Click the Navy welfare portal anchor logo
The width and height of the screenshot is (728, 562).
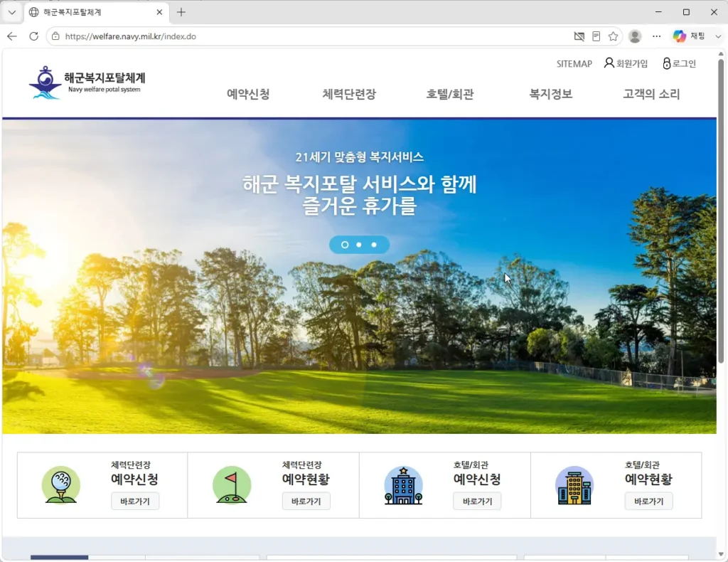[x=45, y=83]
